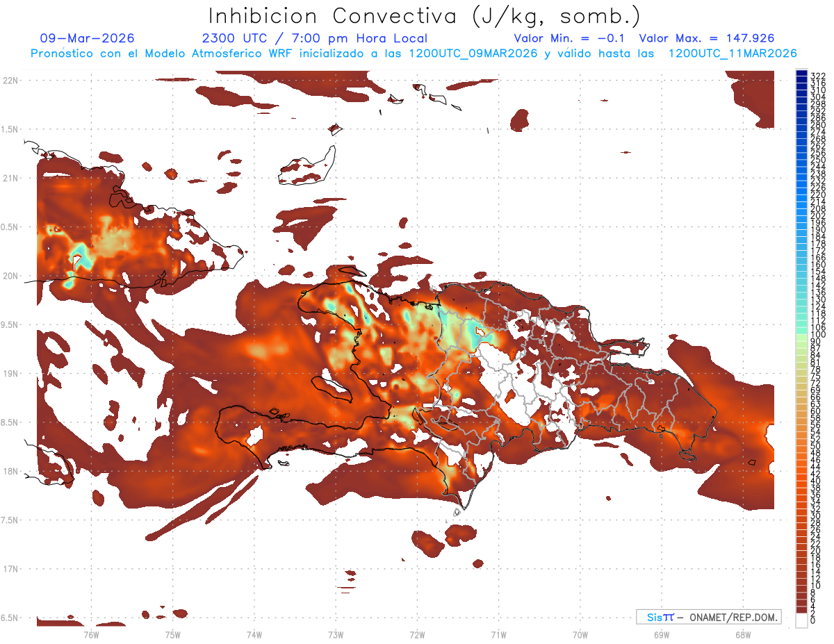Click the '17N' latitude label

[10, 569]
